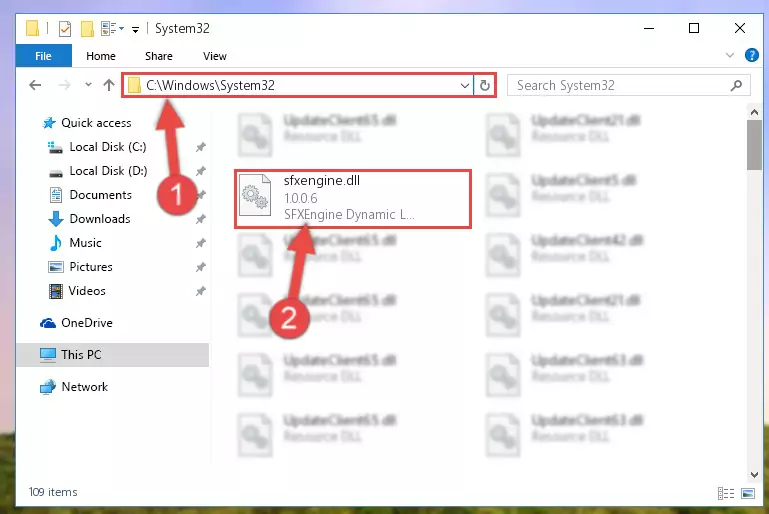Switch to Large icons view in status bar
Viewport: 769px width, 514px height.
coord(748,493)
